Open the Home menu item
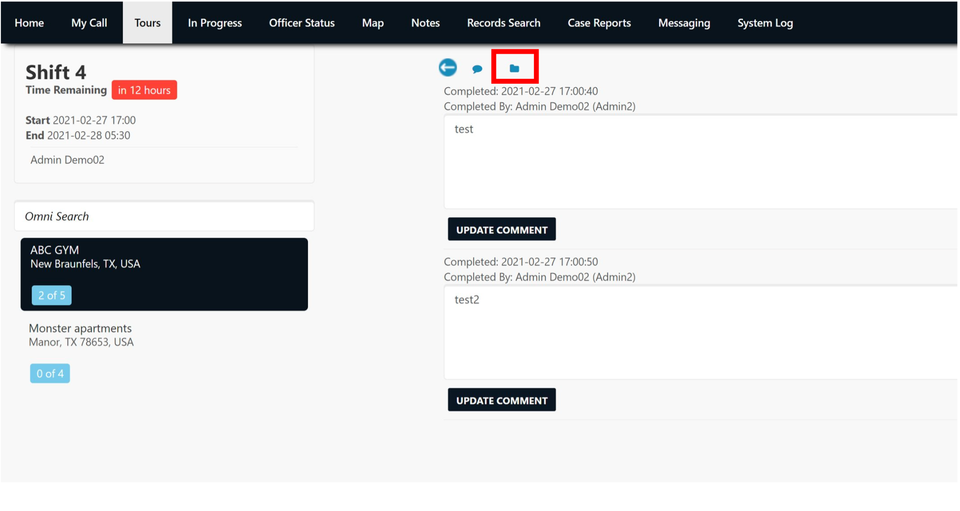The width and height of the screenshot is (960, 511). (x=29, y=23)
